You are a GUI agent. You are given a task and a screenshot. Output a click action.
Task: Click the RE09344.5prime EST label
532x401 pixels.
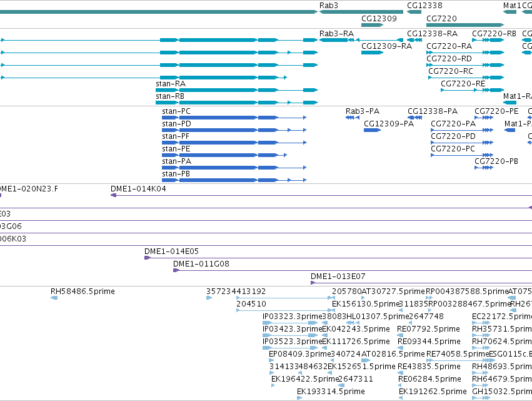[x=429, y=342]
